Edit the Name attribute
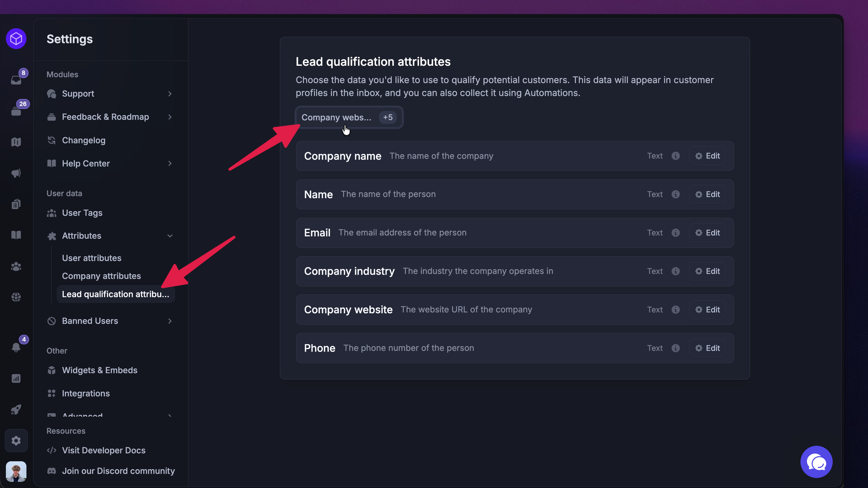Screen dimensions: 868x488 click(707, 194)
